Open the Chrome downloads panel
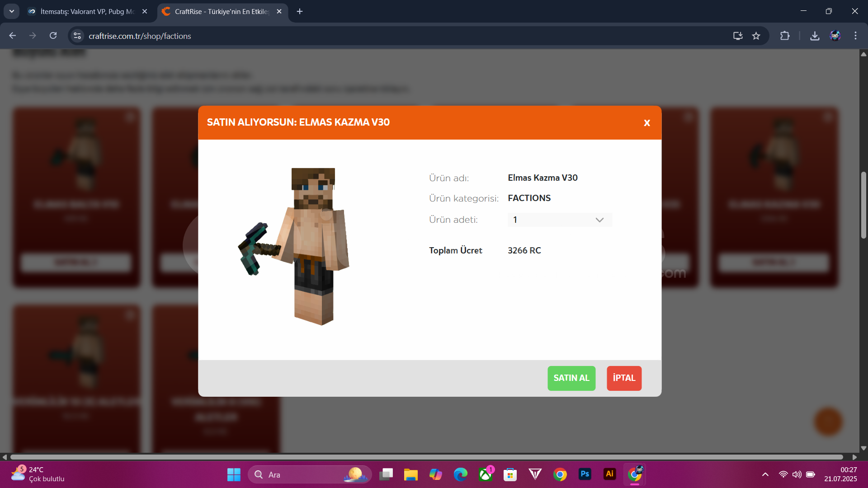868x488 pixels. click(815, 36)
